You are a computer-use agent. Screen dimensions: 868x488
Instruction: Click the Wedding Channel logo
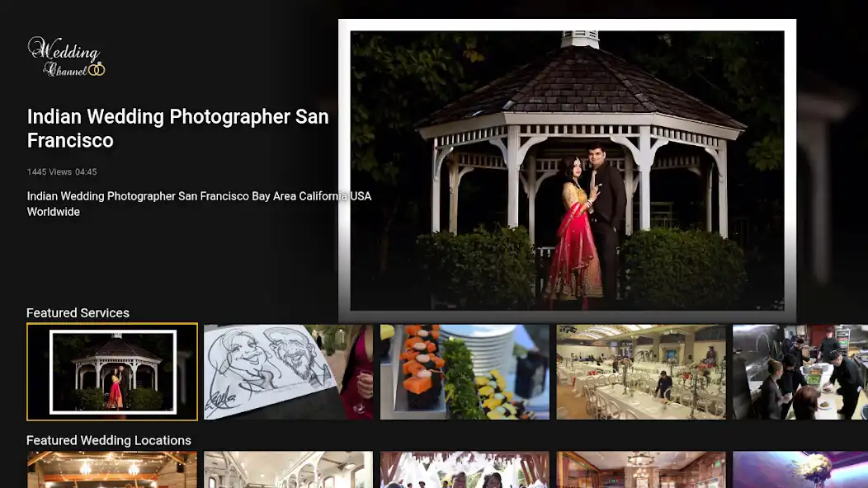(x=66, y=57)
